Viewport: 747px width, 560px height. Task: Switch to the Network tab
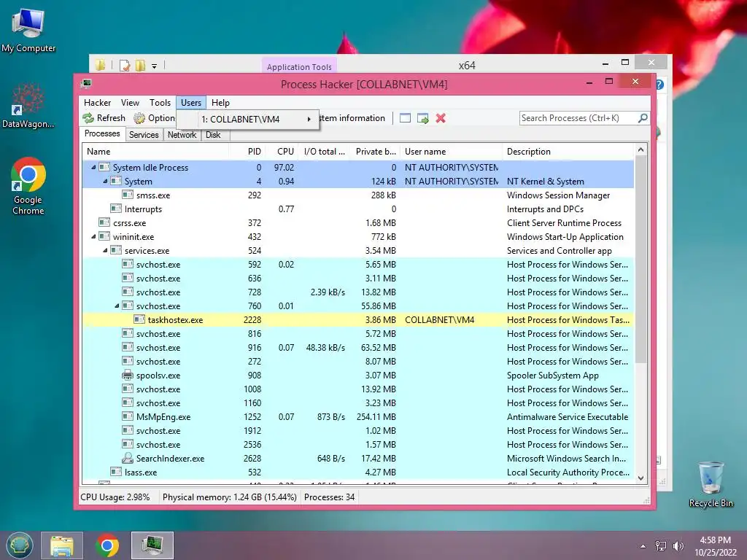pyautogui.click(x=182, y=135)
